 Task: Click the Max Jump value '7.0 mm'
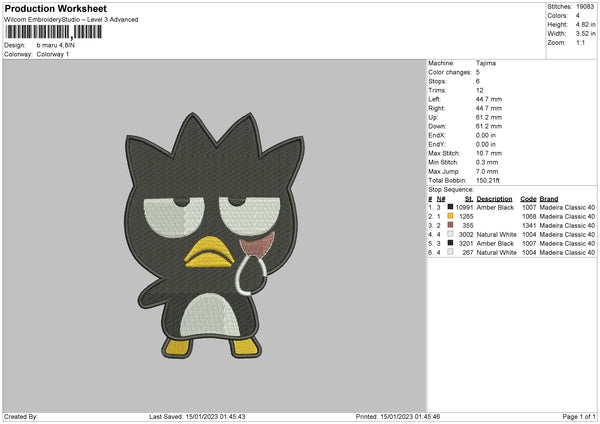coord(487,171)
